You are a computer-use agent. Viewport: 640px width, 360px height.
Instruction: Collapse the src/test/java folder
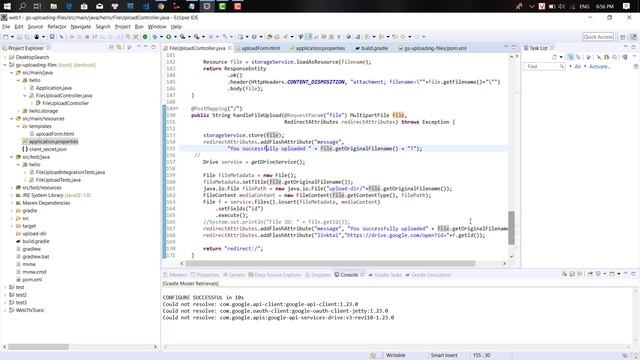[x=12, y=157]
